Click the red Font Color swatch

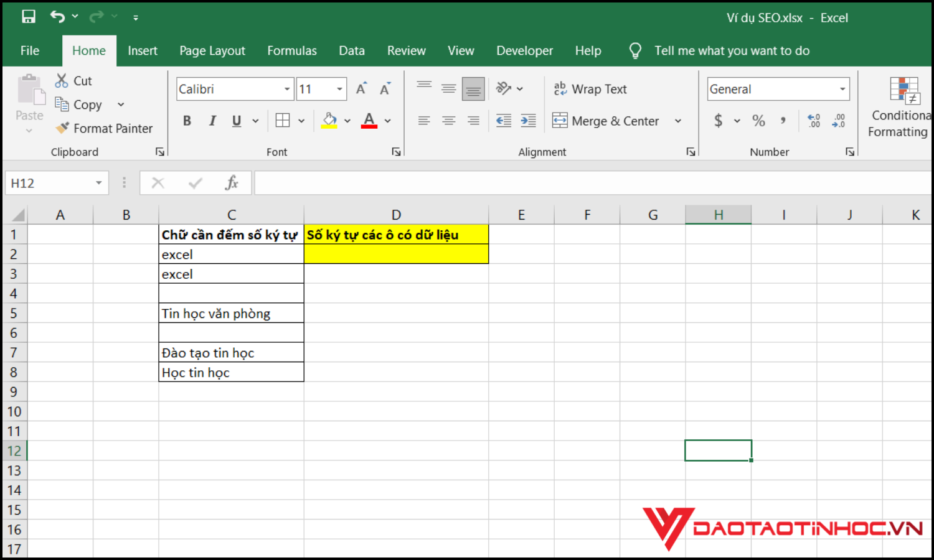(x=369, y=120)
